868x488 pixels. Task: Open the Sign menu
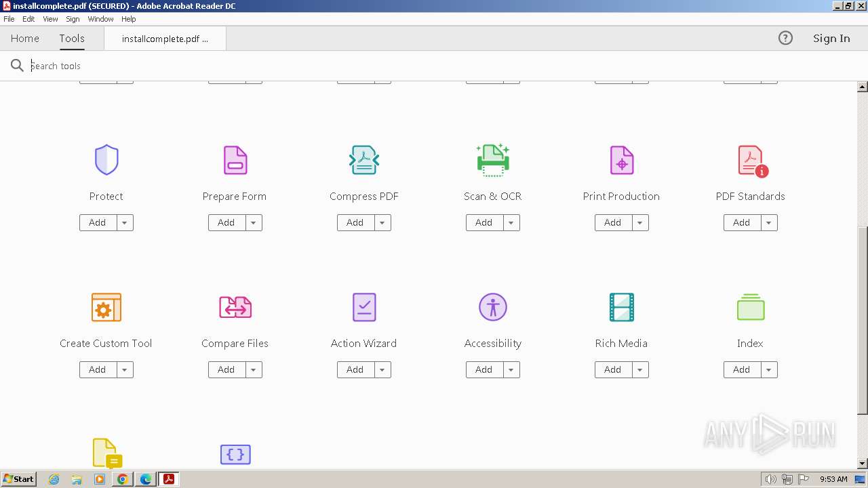[x=73, y=19]
